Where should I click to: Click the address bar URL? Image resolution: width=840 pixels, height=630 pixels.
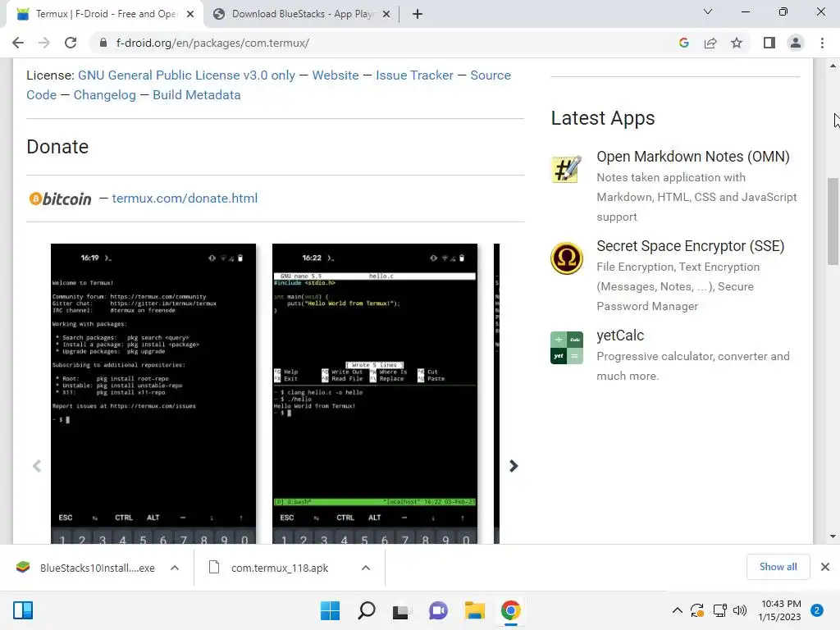(x=212, y=43)
